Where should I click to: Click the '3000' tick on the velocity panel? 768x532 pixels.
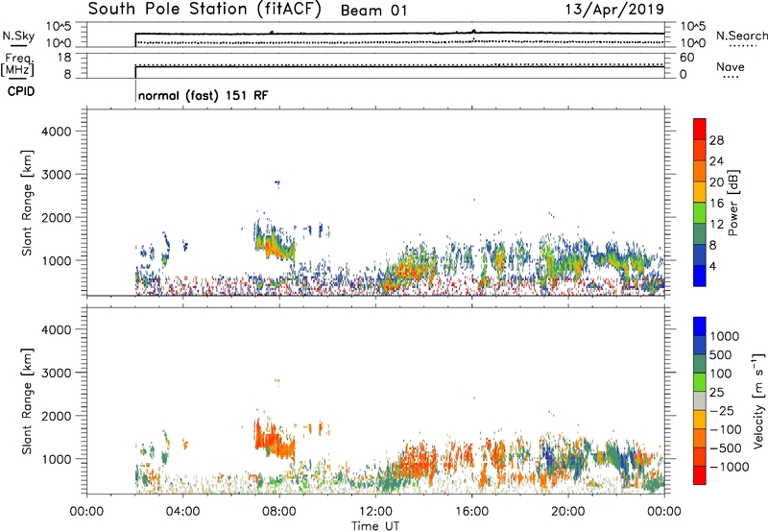pyautogui.click(x=57, y=373)
